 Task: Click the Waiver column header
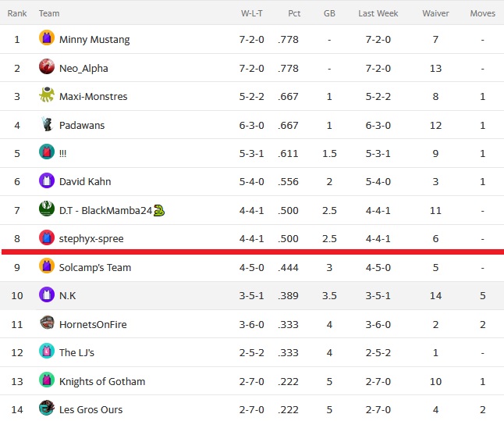coord(435,13)
